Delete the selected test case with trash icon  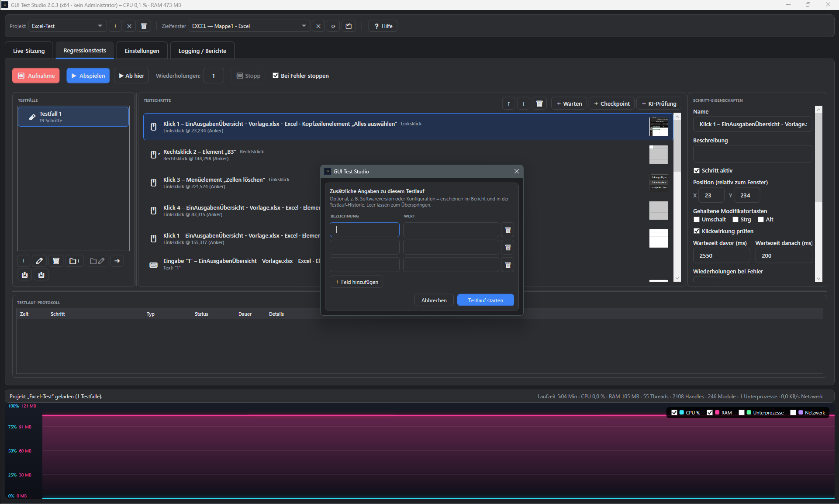click(x=56, y=261)
